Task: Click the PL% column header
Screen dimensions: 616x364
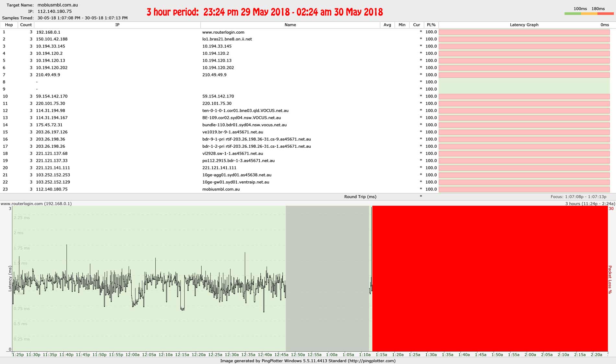Action: 431,25
